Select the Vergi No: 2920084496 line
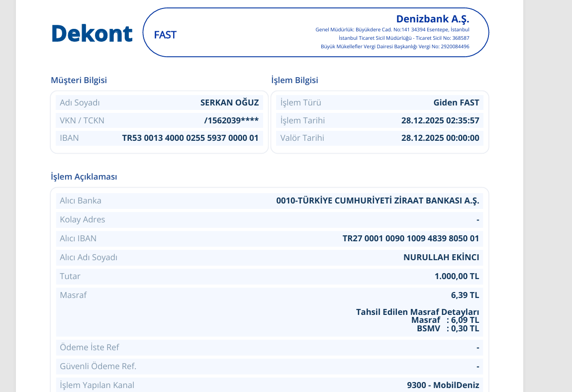 point(395,46)
